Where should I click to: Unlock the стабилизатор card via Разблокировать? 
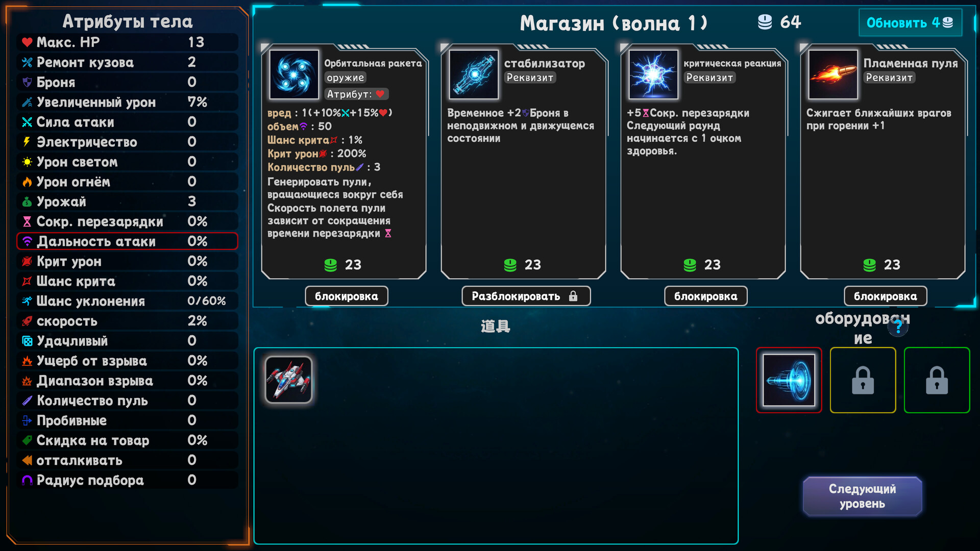tap(526, 296)
